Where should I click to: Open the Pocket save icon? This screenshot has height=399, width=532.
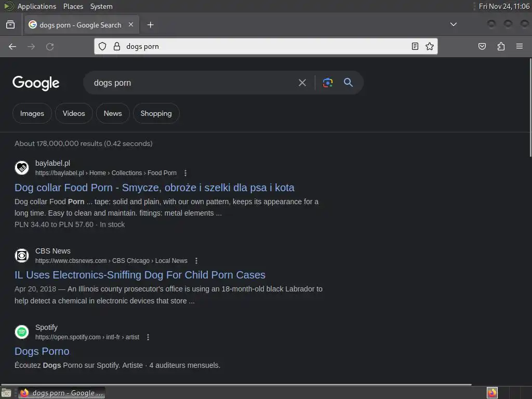coord(482,46)
